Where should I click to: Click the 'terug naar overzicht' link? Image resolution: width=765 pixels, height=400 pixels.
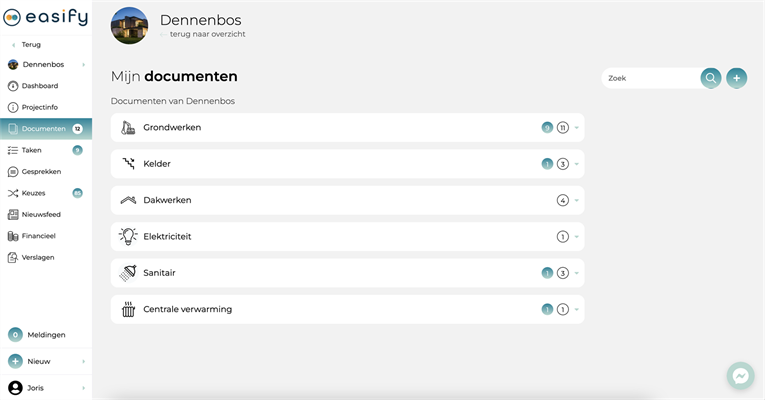pos(207,34)
